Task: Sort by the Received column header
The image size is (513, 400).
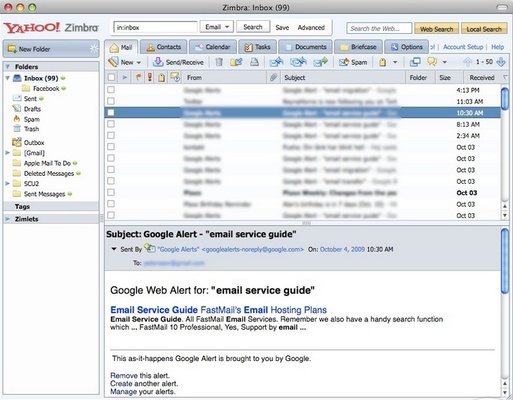Action: click(482, 77)
